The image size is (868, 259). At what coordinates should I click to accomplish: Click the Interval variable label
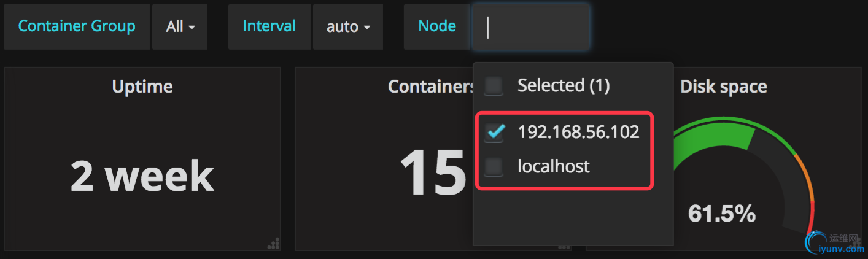point(269,27)
